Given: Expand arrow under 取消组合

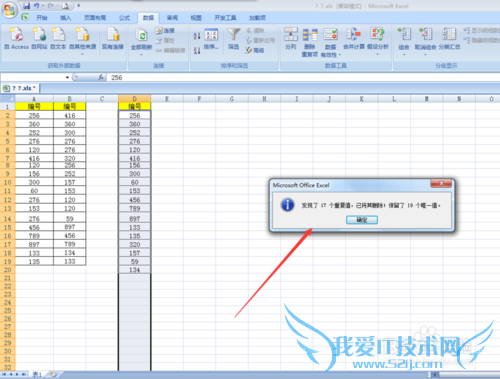Looking at the screenshot, I should tap(425, 54).
